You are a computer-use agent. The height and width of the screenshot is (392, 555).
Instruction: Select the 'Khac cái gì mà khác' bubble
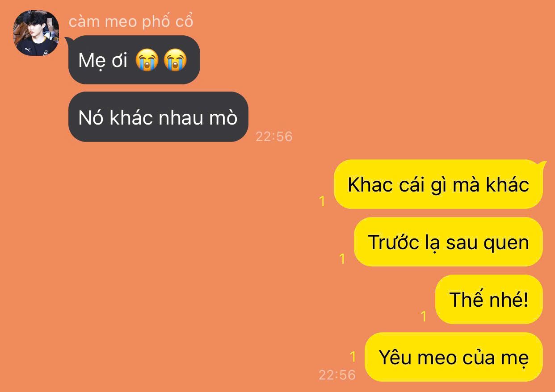tap(438, 184)
